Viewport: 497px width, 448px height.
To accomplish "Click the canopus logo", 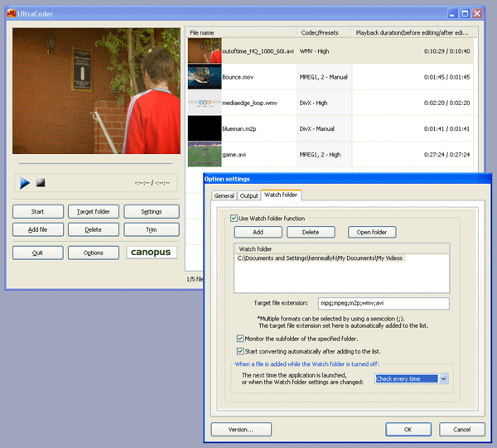I will click(152, 253).
